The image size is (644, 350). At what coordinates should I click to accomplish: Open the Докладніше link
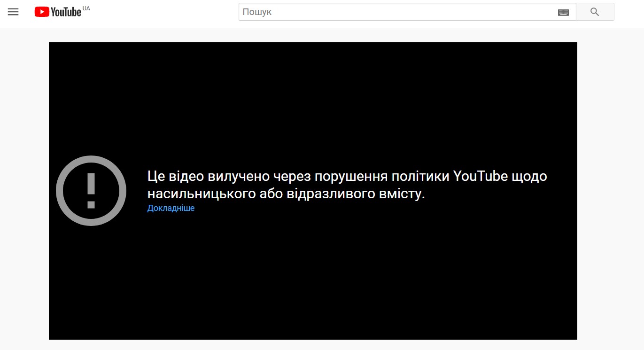[171, 208]
